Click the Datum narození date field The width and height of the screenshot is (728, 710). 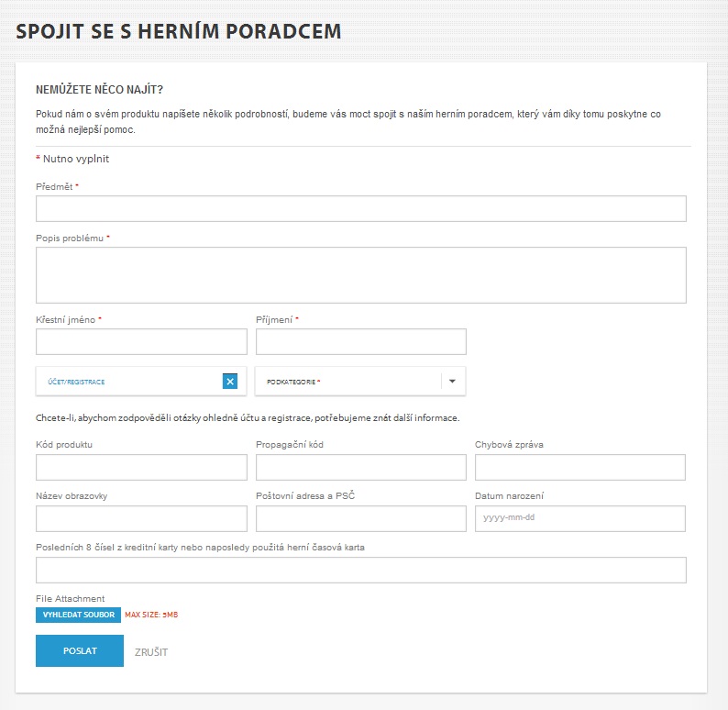click(580, 519)
